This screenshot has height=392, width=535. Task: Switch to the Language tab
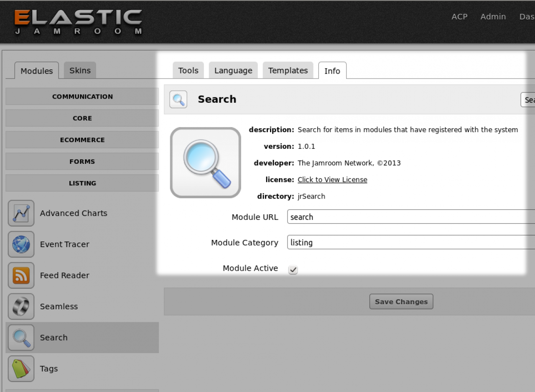233,71
